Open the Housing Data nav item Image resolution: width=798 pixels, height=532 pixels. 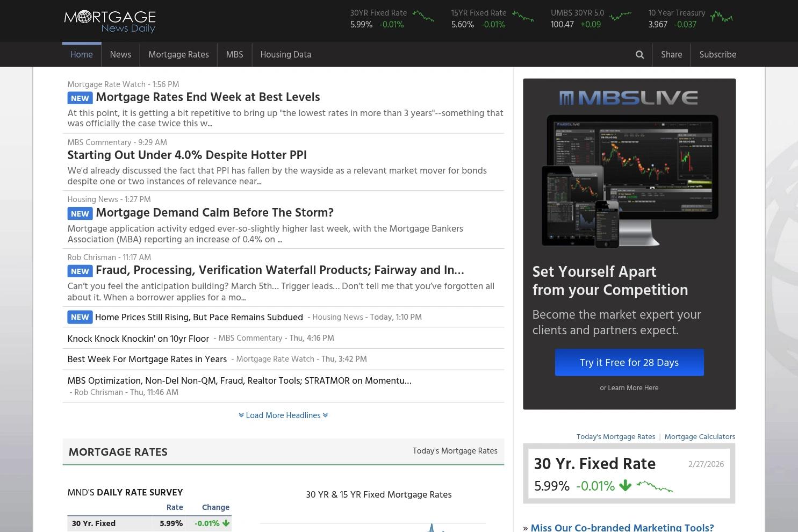[x=285, y=54]
